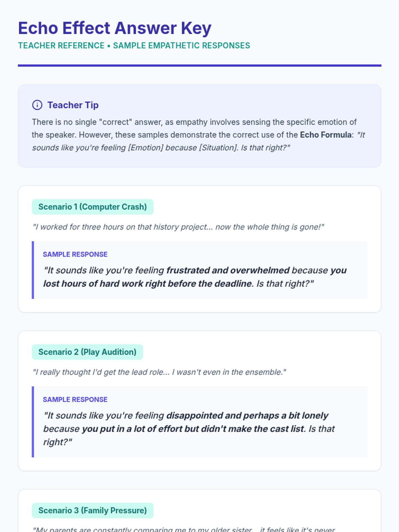
Task: Click the history project quote text
Action: (x=178, y=227)
